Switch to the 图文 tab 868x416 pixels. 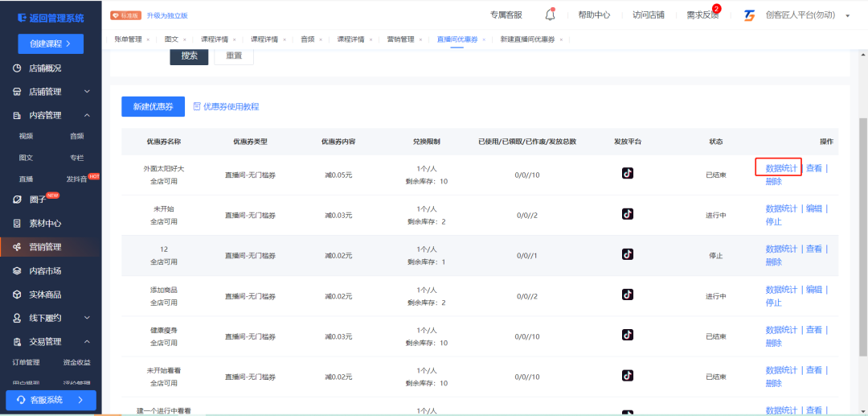(x=172, y=40)
